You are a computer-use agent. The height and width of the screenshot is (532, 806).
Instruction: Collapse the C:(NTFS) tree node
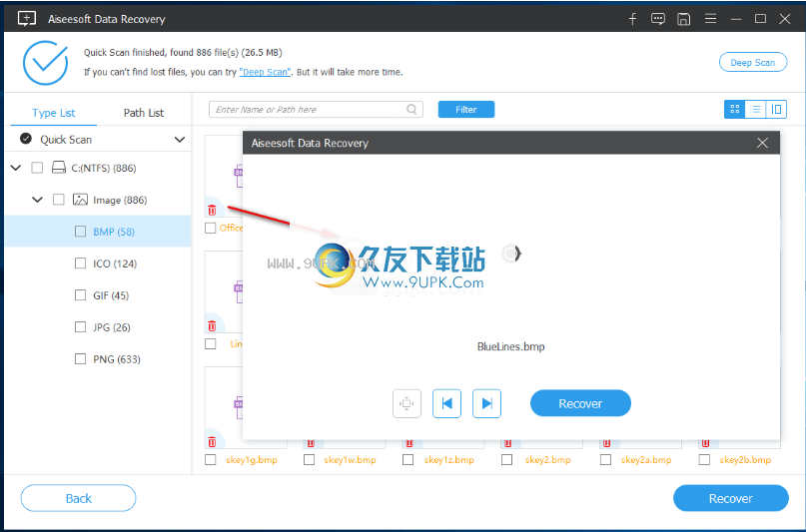(16, 168)
